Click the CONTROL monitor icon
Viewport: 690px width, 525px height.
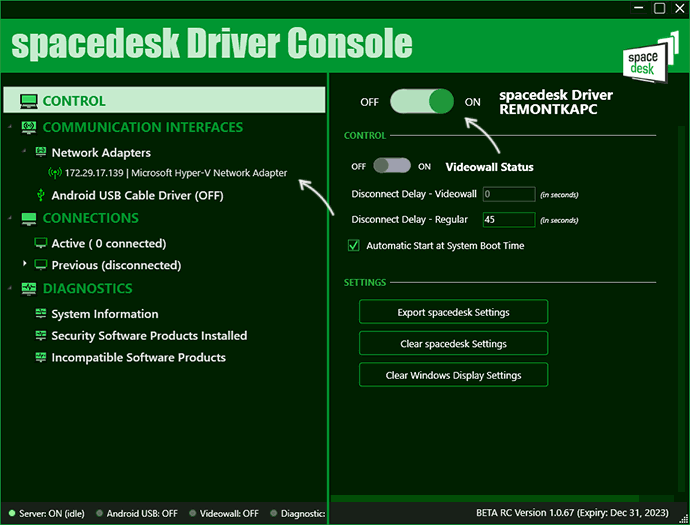coord(29,101)
